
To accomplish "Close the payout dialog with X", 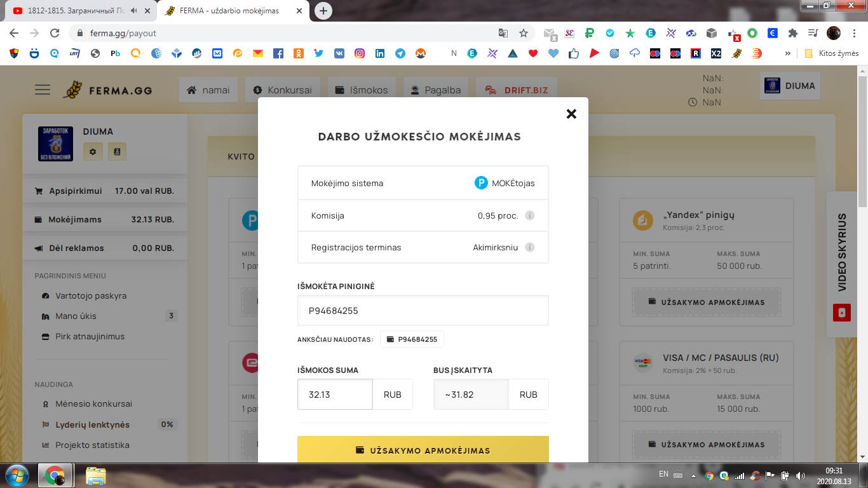I will tap(571, 114).
